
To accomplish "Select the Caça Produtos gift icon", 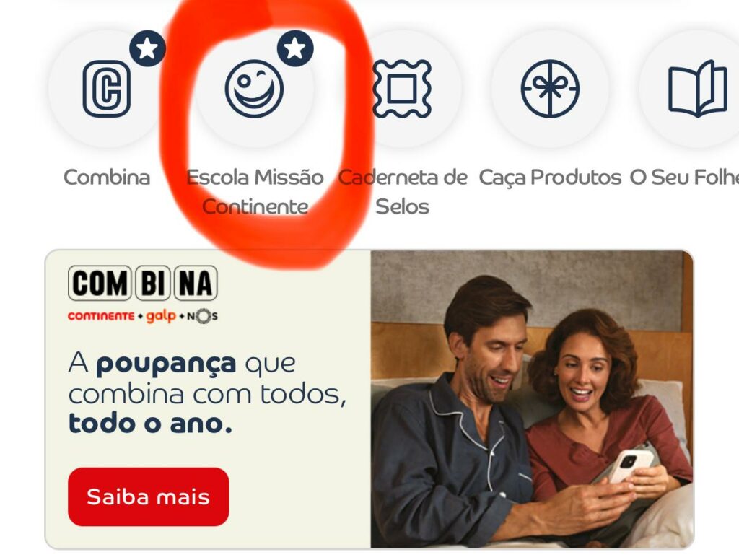I will [550, 89].
